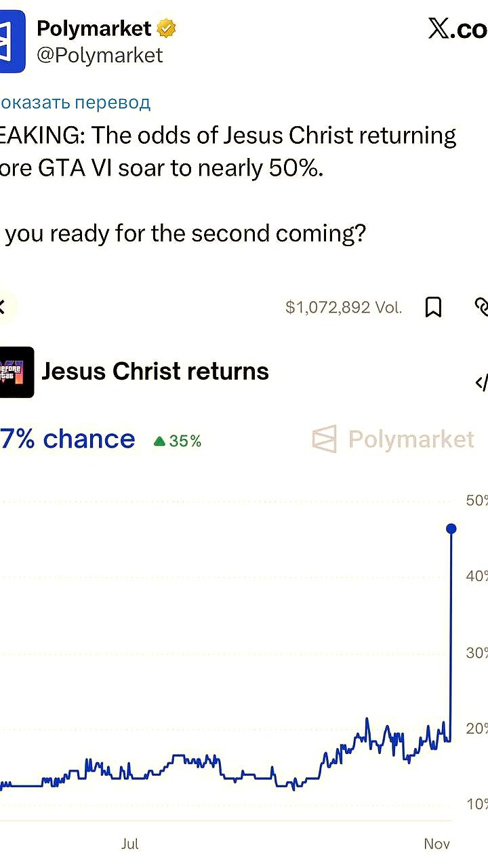The width and height of the screenshot is (488, 868).
Task: Click the gold verified badge
Action: (x=166, y=28)
